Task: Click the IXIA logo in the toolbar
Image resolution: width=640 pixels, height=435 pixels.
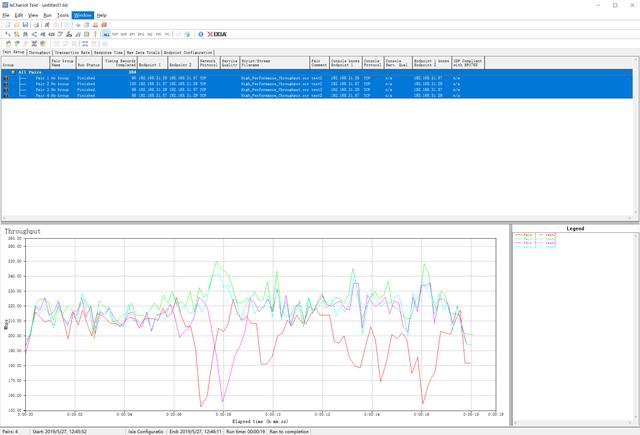Action: point(215,33)
